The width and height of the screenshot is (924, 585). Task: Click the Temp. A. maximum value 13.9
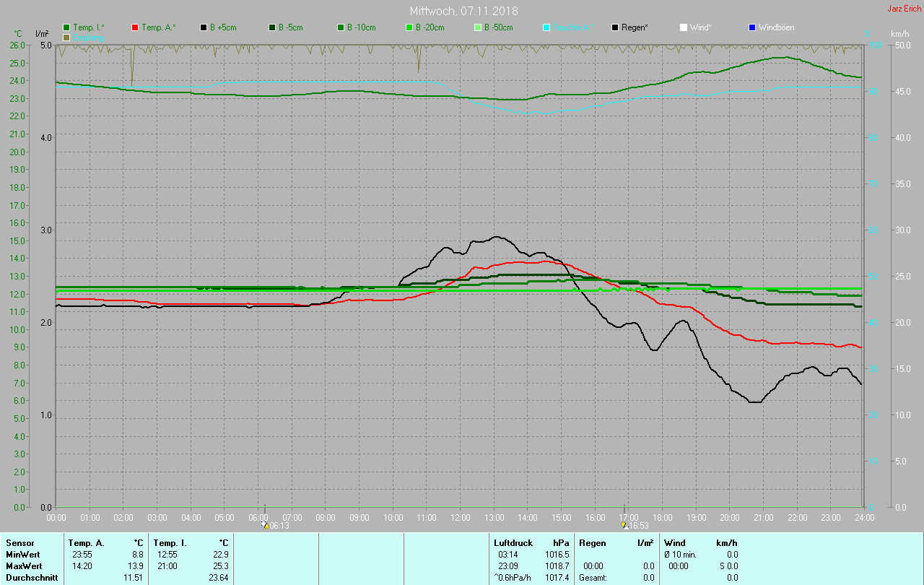[136, 565]
